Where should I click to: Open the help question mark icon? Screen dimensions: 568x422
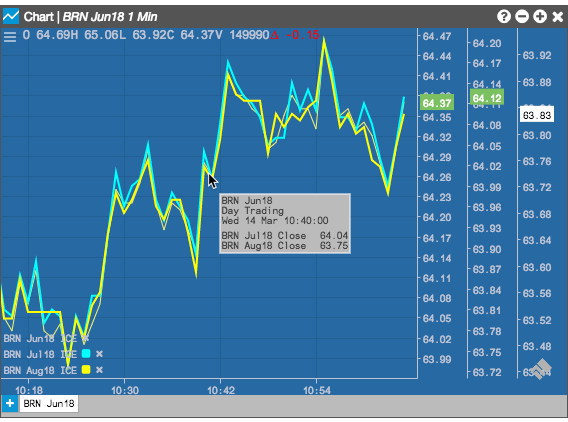[504, 17]
